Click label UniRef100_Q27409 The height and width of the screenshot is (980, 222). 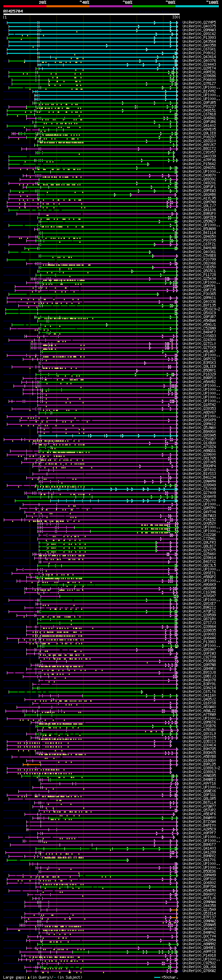pos(199,493)
